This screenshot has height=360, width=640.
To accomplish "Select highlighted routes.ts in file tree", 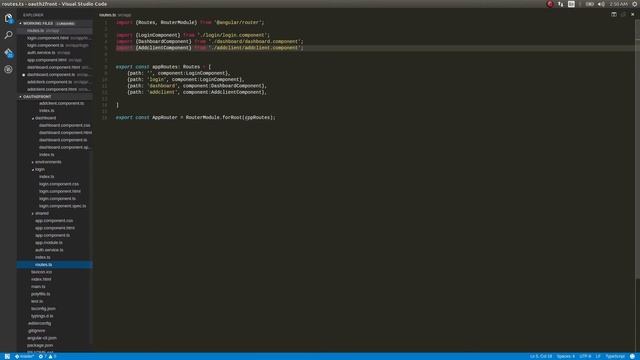I will [x=54, y=265].
